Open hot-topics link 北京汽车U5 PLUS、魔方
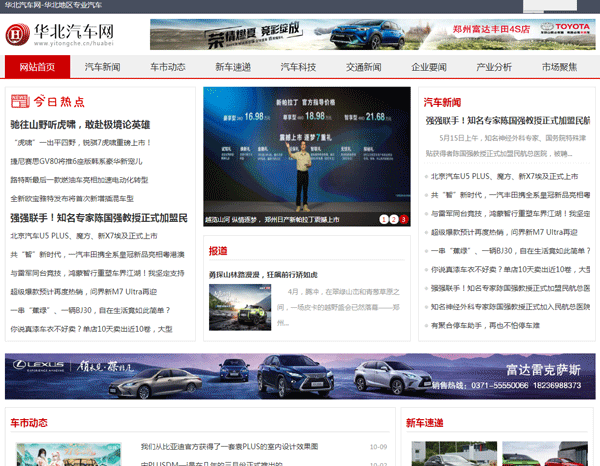The height and width of the screenshot is (466, 600). [84, 236]
